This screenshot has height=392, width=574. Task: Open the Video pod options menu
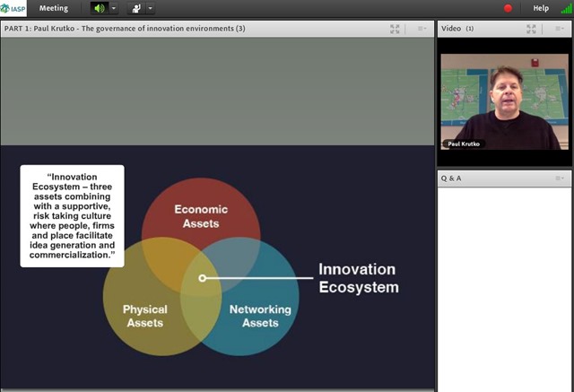(x=560, y=29)
